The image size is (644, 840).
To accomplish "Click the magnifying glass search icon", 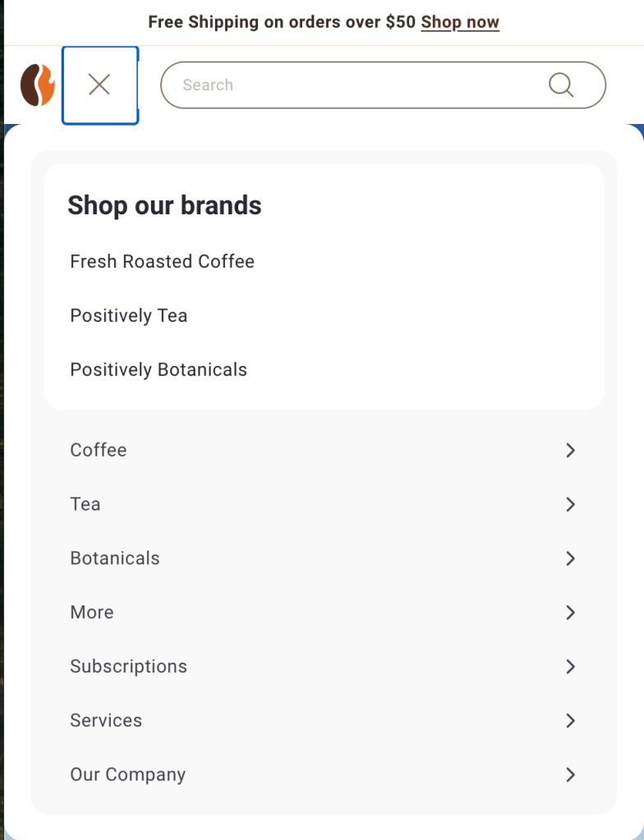I will (x=561, y=85).
